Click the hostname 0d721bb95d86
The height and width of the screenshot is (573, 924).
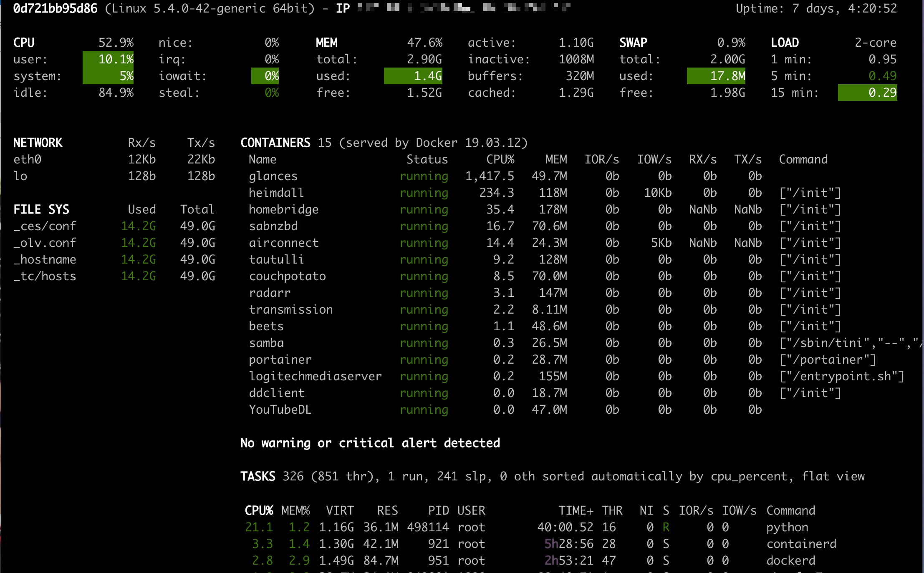56,9
